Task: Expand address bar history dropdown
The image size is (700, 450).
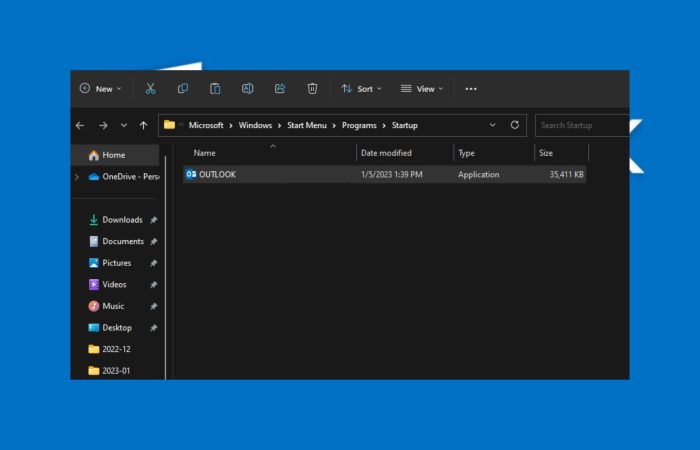Action: tap(492, 125)
